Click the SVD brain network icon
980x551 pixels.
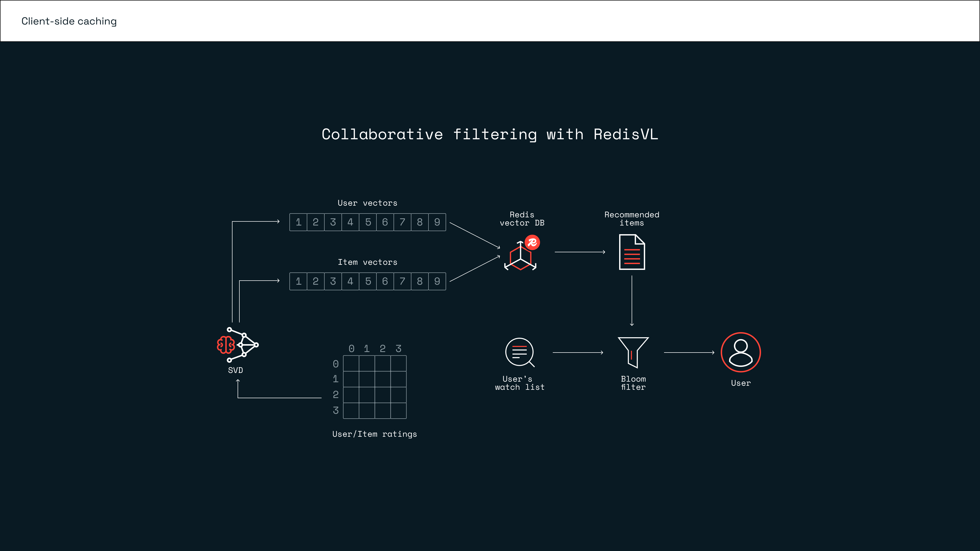237,345
